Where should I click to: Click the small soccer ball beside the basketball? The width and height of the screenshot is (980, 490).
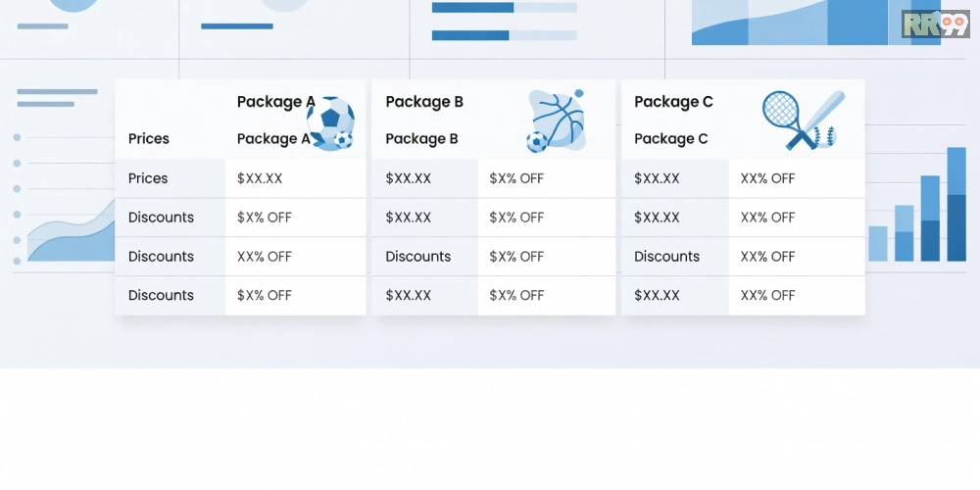[x=536, y=142]
